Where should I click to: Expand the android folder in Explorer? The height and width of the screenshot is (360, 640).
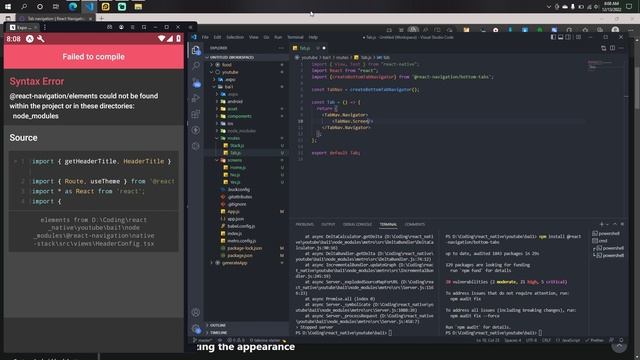click(235, 102)
